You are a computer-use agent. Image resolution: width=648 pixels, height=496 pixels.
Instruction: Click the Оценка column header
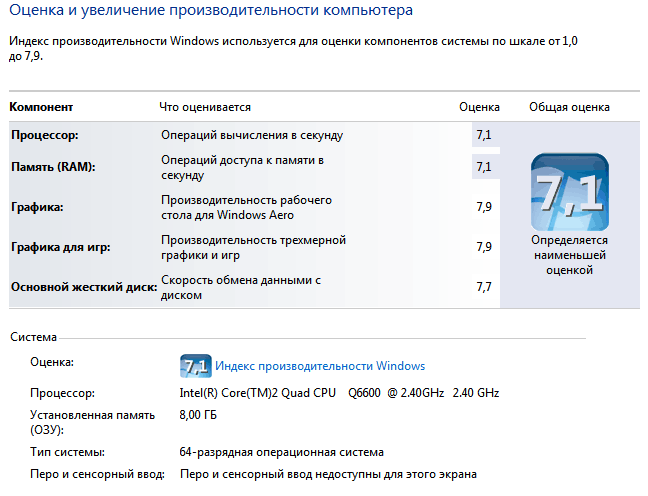click(x=478, y=107)
